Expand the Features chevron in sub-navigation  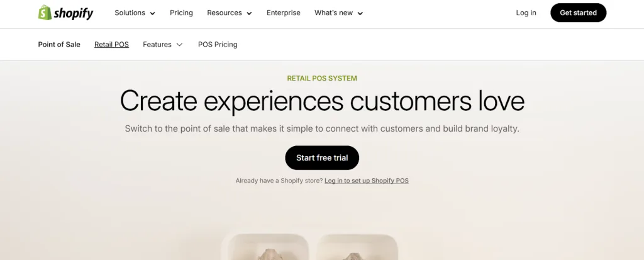pos(179,45)
